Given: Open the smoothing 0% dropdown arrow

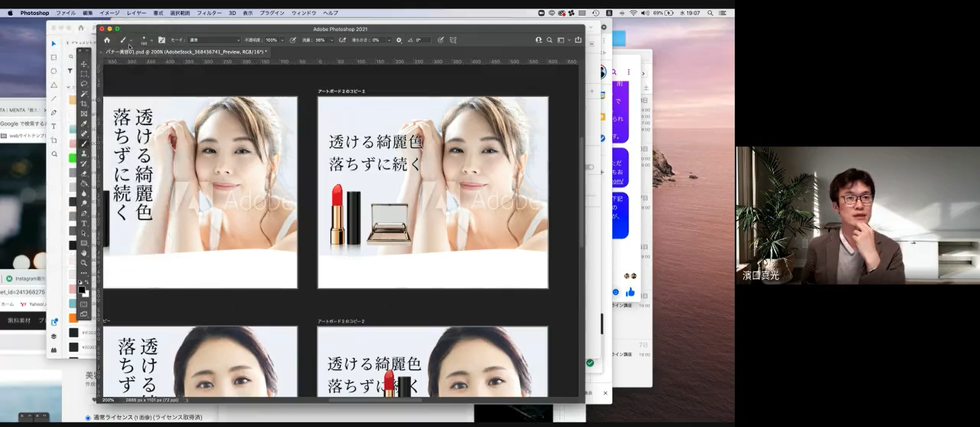Looking at the screenshot, I should (389, 40).
